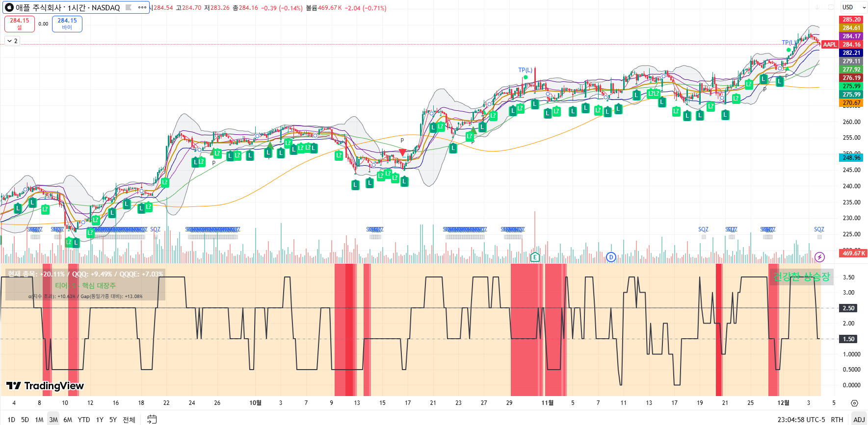Click the cyan 248.96 price scale label
The width and height of the screenshot is (868, 425).
point(851,158)
